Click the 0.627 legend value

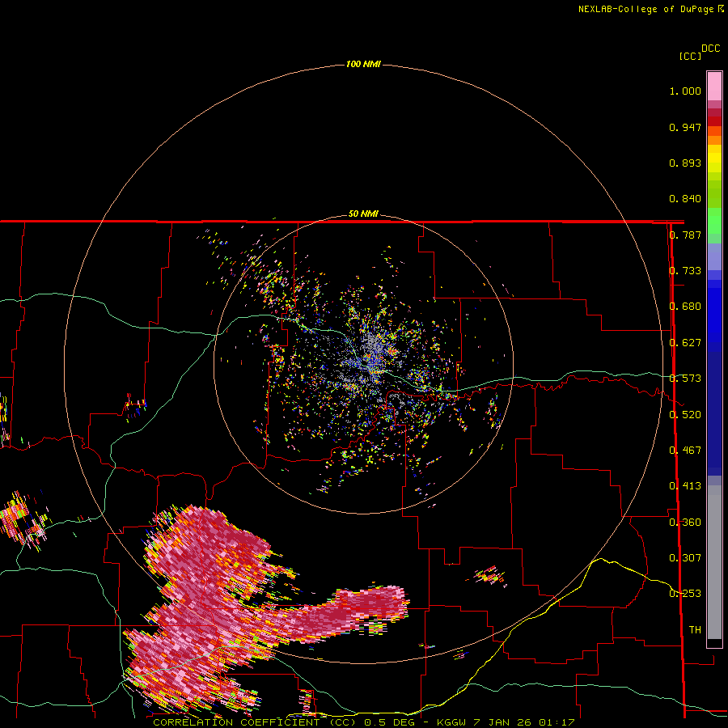tap(685, 343)
